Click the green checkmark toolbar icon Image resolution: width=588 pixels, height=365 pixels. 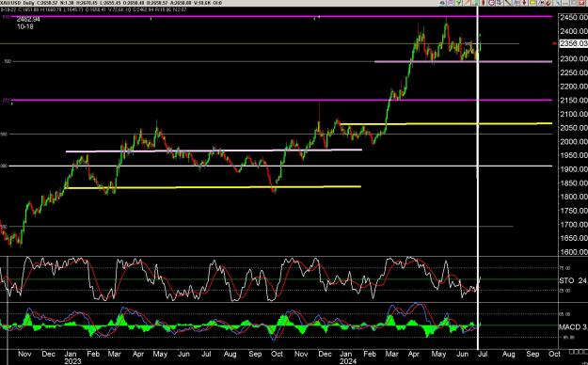click(458, 3)
